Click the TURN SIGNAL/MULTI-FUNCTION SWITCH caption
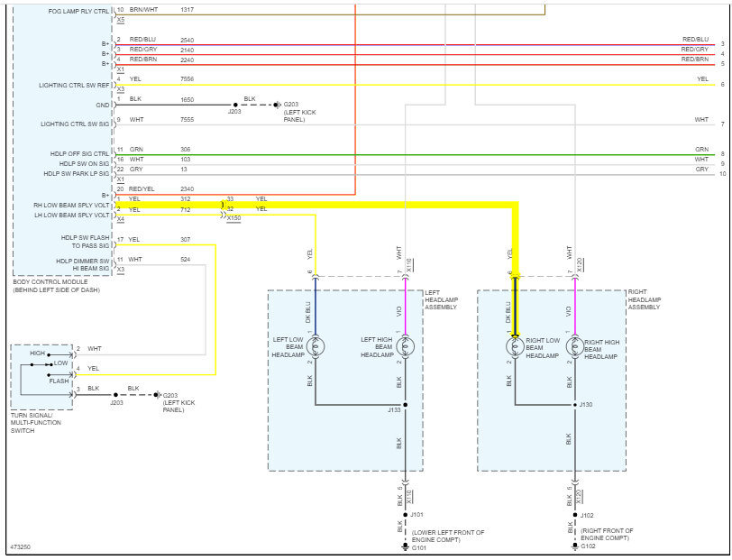The height and width of the screenshot is (560, 732). (36, 423)
